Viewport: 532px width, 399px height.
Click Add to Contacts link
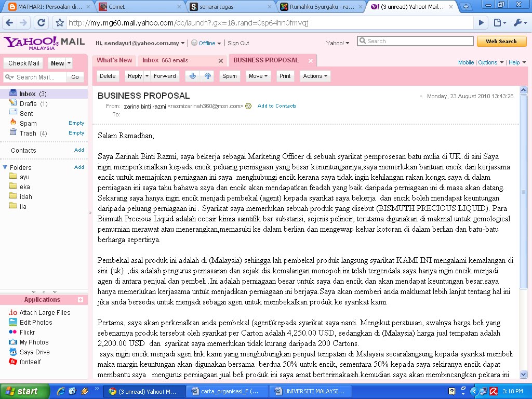(277, 106)
